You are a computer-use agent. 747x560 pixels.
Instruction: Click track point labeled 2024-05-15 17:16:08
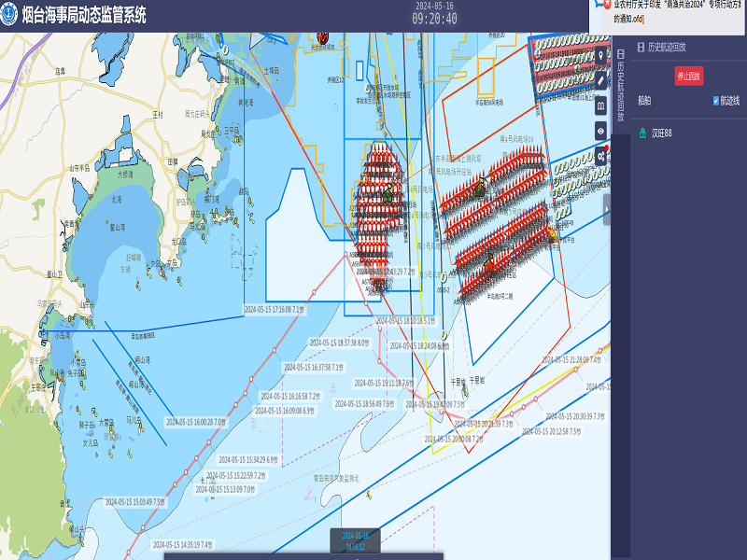(x=274, y=308)
